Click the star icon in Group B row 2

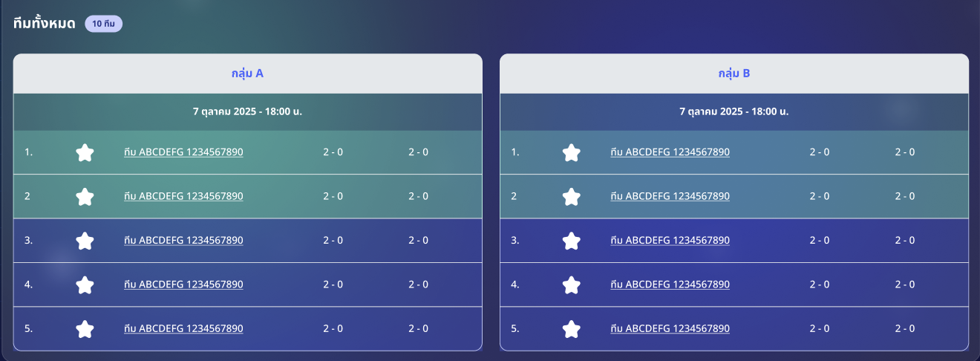click(571, 197)
